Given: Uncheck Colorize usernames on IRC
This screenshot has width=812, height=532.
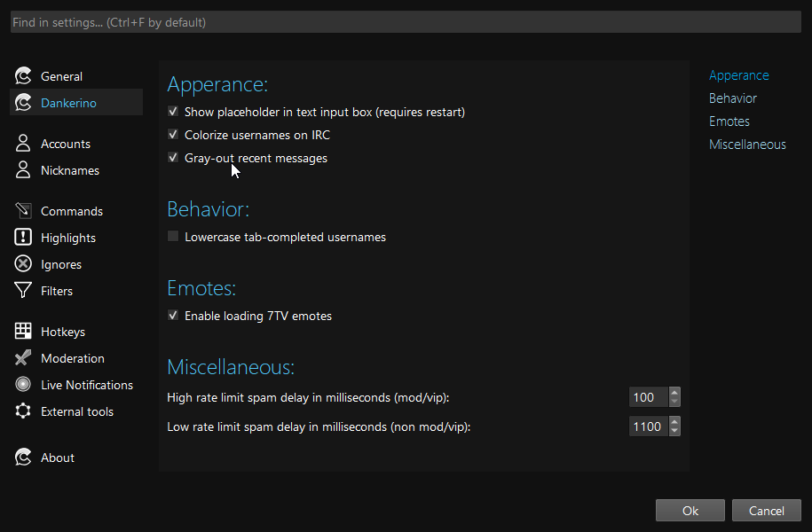Looking at the screenshot, I should tap(173, 135).
